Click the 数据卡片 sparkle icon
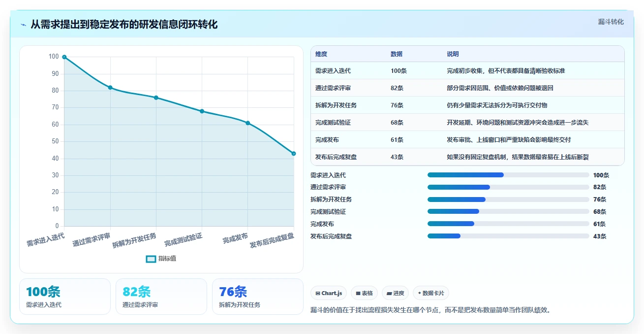644x334 pixels. [419, 293]
